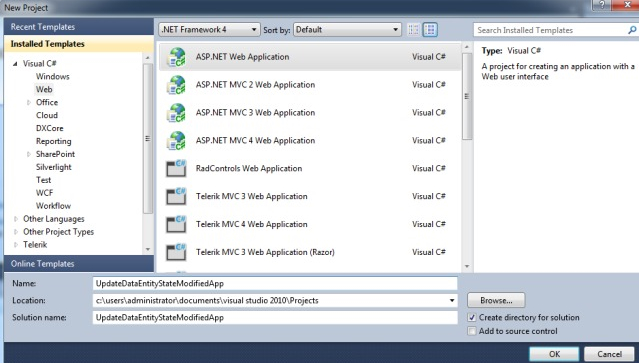
Task: Click the project Name input field
Action: click(x=275, y=284)
